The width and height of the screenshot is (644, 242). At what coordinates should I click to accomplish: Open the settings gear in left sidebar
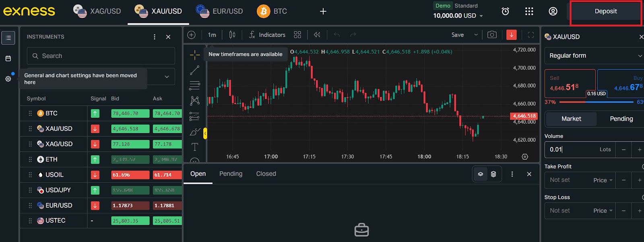click(8, 79)
